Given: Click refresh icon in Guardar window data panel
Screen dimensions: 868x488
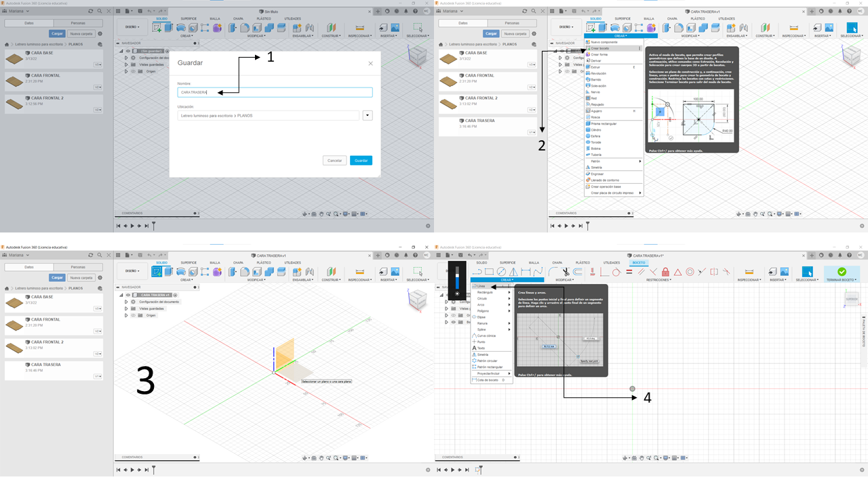Looking at the screenshot, I should [90, 12].
